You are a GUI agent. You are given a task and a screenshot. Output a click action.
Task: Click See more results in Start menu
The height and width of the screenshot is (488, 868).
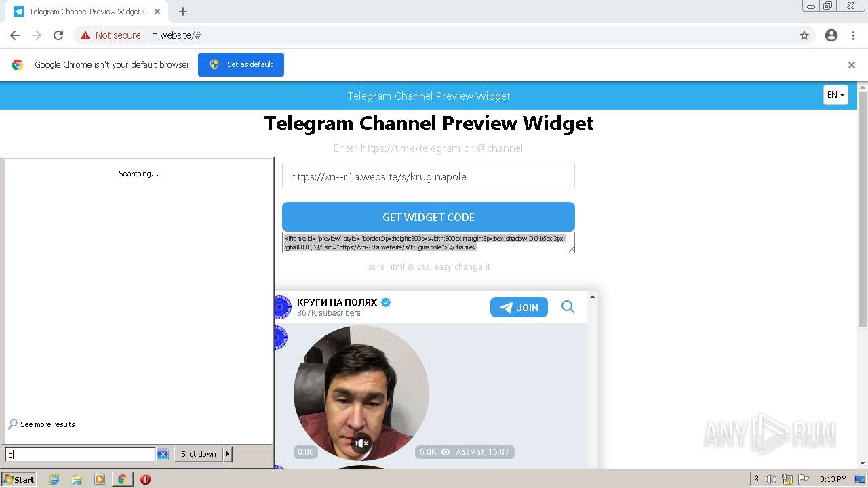click(47, 424)
